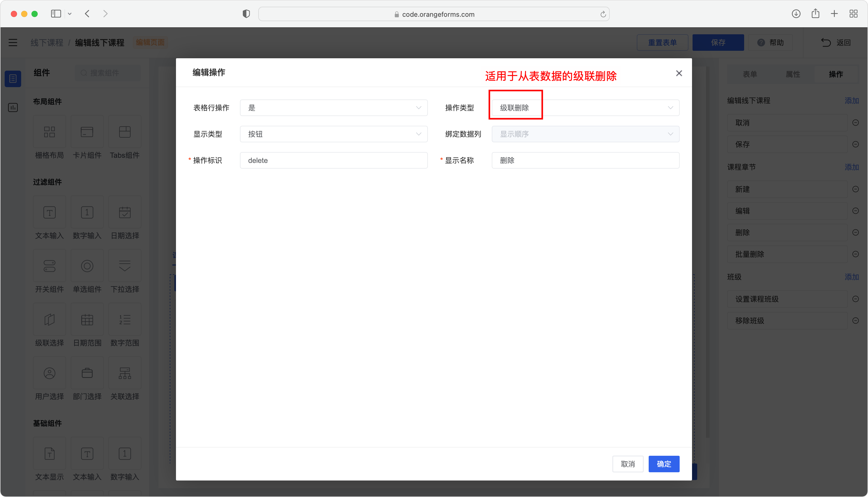Click the hamburger menu icon
868x497 pixels.
13,42
